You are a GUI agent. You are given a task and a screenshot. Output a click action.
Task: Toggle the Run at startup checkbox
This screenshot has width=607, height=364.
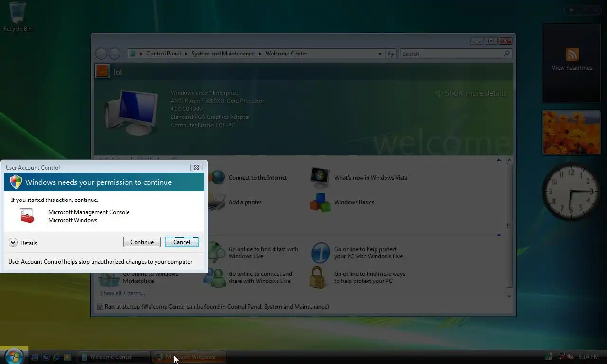(100, 307)
